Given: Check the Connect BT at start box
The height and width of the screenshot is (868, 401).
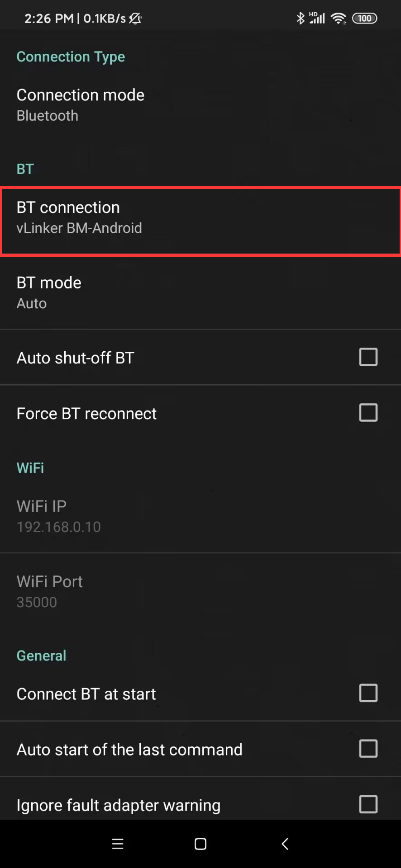Looking at the screenshot, I should (368, 693).
